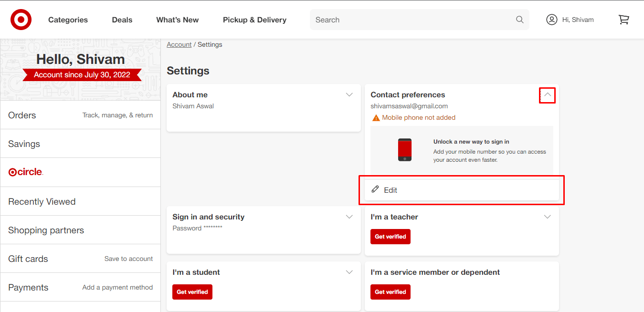
Task: Open Payments in the sidebar
Action: pos(80,287)
